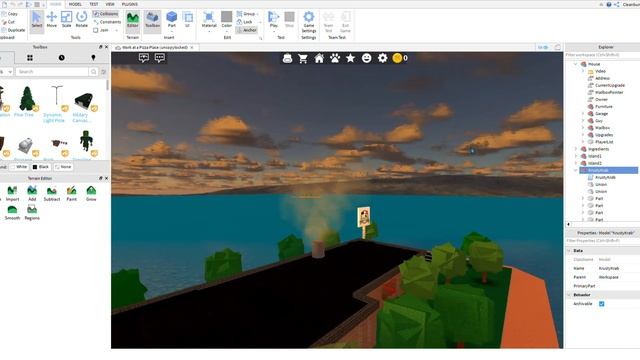Toggle the Anchor button
The height and width of the screenshot is (360, 640).
(247, 30)
